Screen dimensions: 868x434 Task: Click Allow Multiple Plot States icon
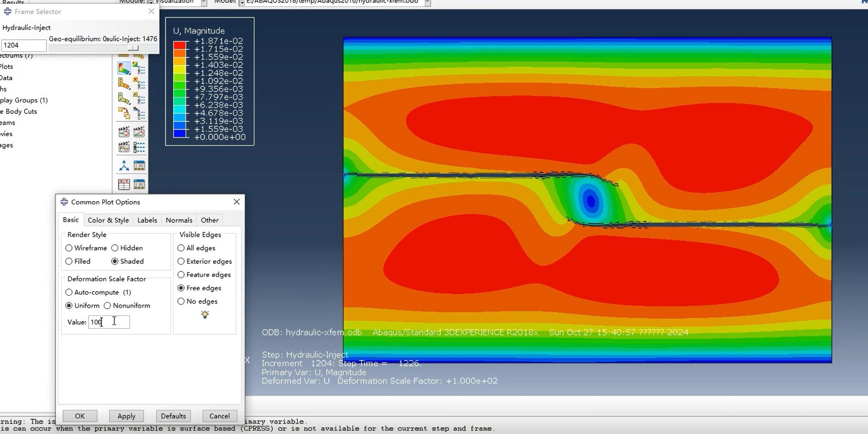[123, 113]
